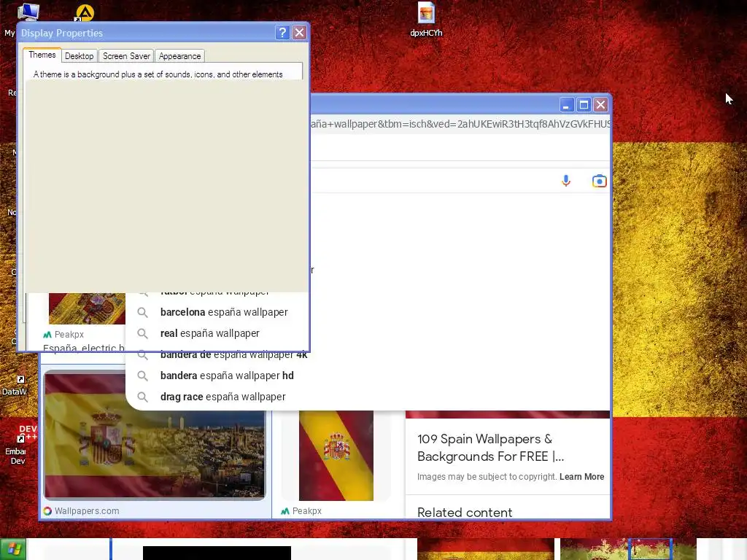
Task: Open the Peakpx coat-of-arms flag thumbnail
Action: (x=88, y=308)
